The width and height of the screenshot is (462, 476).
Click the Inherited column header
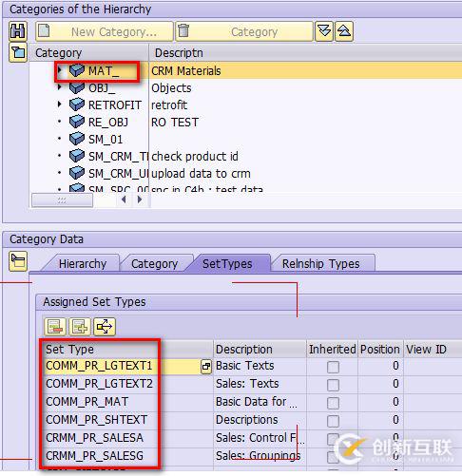(x=332, y=350)
